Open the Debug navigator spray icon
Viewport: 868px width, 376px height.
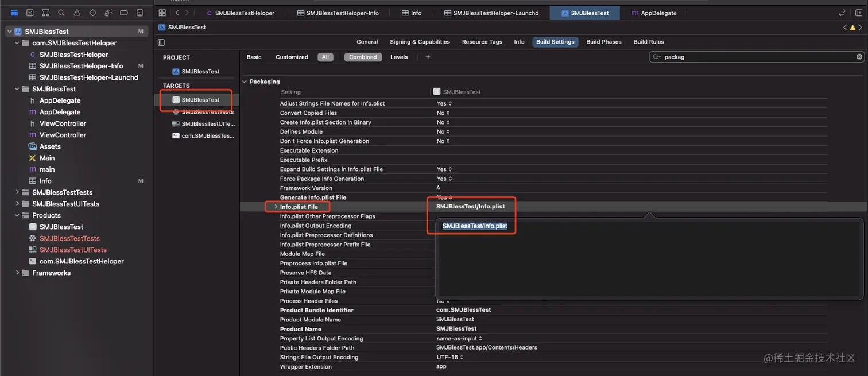click(x=108, y=13)
